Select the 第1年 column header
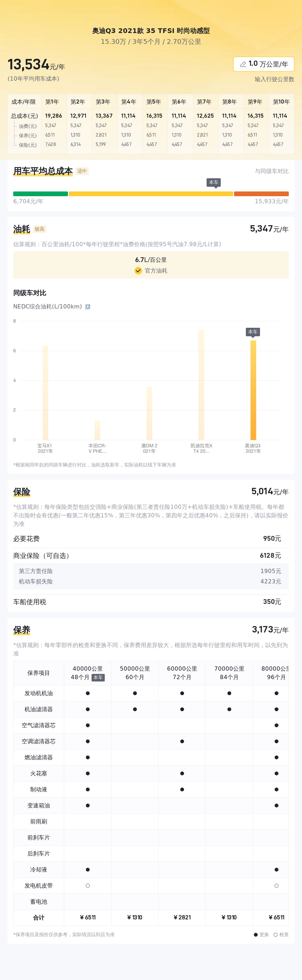 [x=52, y=102]
